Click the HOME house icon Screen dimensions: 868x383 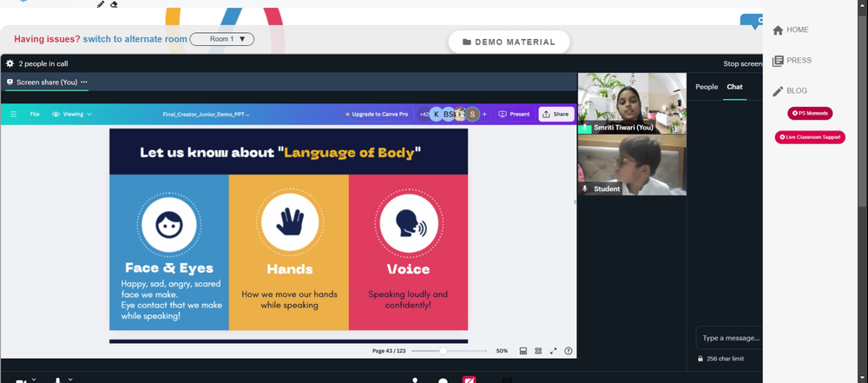click(x=778, y=30)
